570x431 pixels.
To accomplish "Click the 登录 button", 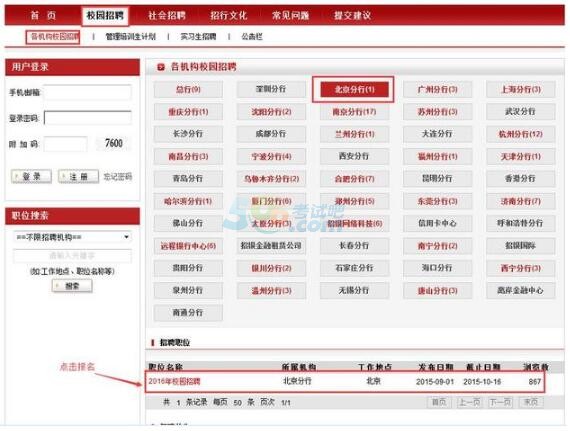I will (x=31, y=177).
